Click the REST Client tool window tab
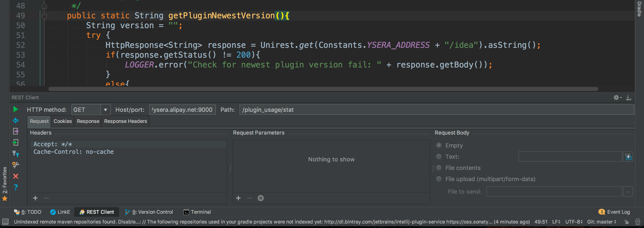Image resolution: width=644 pixels, height=228 pixels. [x=97, y=212]
